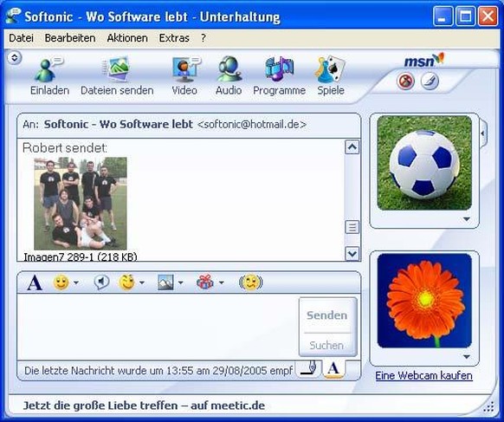Choose a background picture icon
Image resolution: width=504 pixels, height=422 pixels.
(165, 282)
